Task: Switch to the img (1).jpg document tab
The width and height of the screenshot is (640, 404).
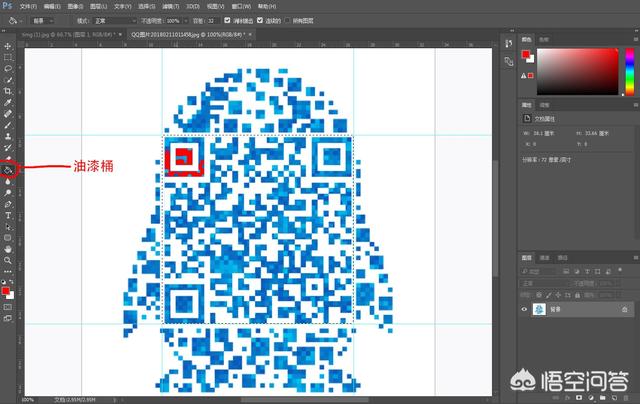Action: tap(68, 35)
